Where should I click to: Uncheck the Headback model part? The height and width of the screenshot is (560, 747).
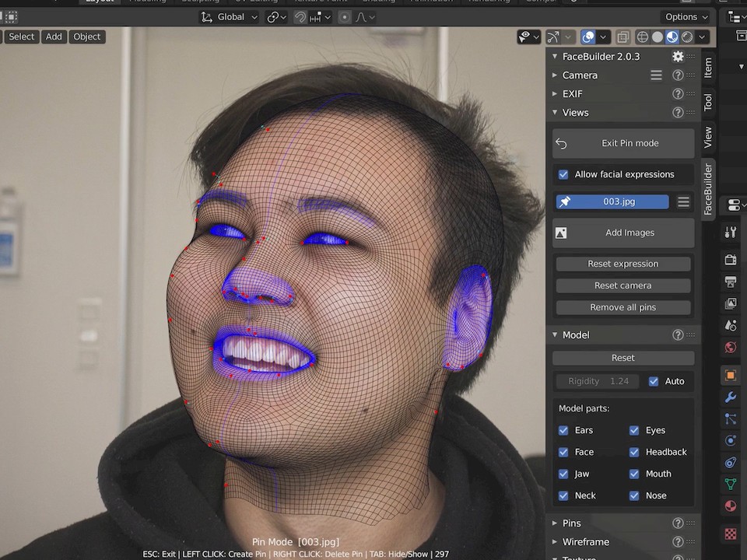click(634, 452)
